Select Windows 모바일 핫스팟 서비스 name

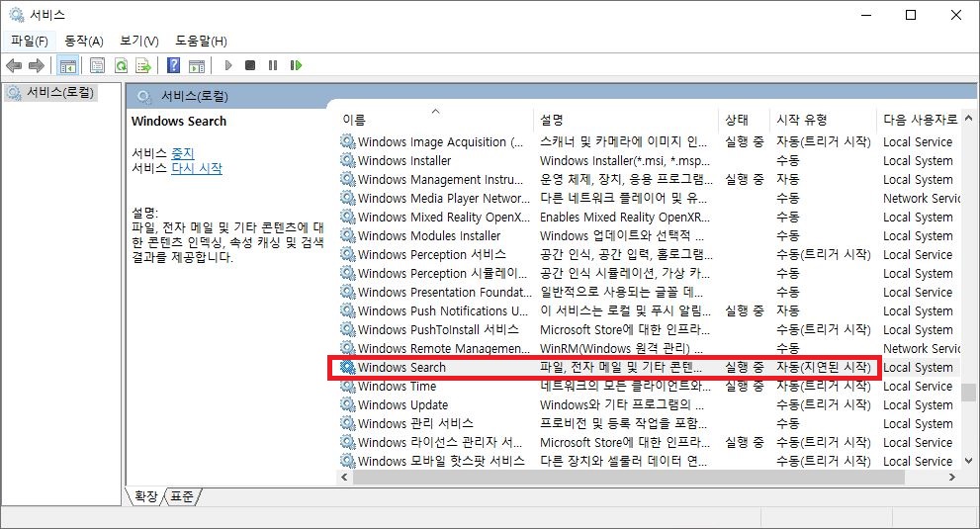point(441,461)
